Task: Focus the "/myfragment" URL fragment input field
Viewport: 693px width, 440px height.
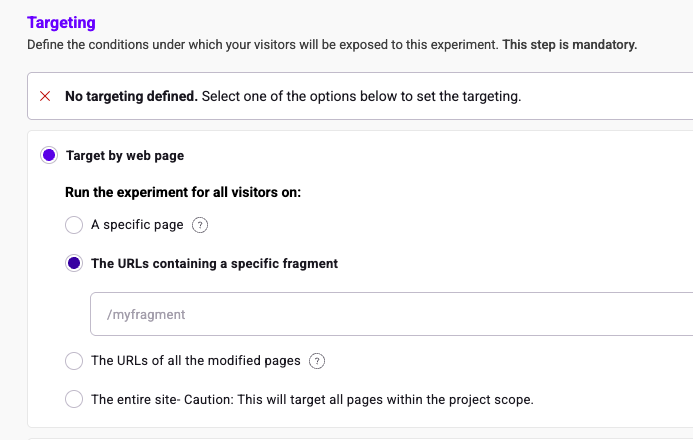Action: [390, 314]
